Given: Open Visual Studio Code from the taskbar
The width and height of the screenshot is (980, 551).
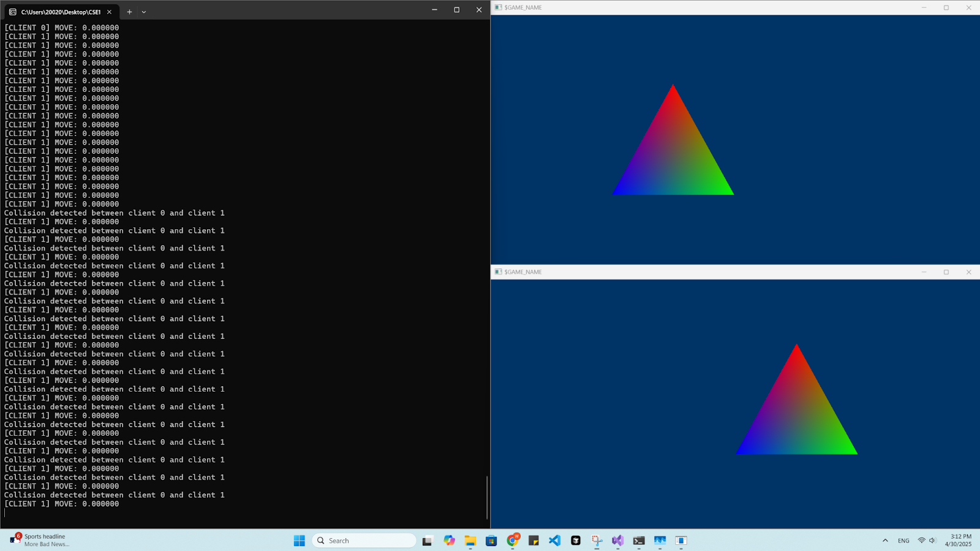Looking at the screenshot, I should click(x=554, y=541).
